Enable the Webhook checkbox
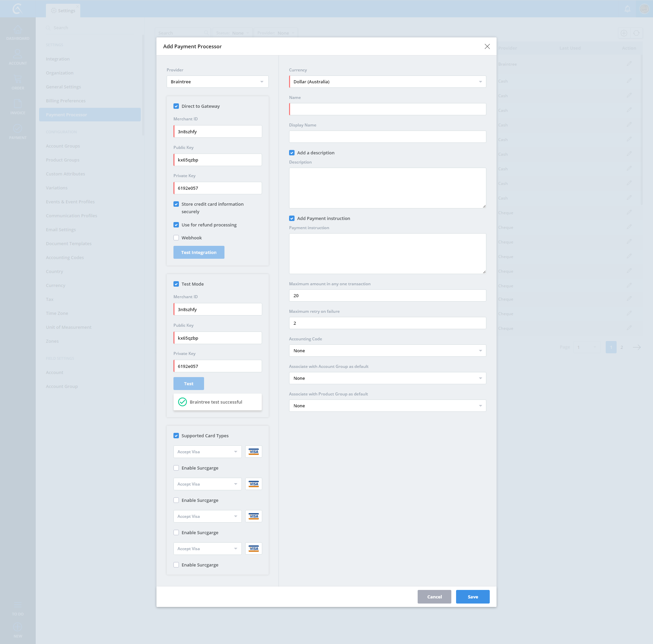The width and height of the screenshot is (653, 644). [x=176, y=238]
